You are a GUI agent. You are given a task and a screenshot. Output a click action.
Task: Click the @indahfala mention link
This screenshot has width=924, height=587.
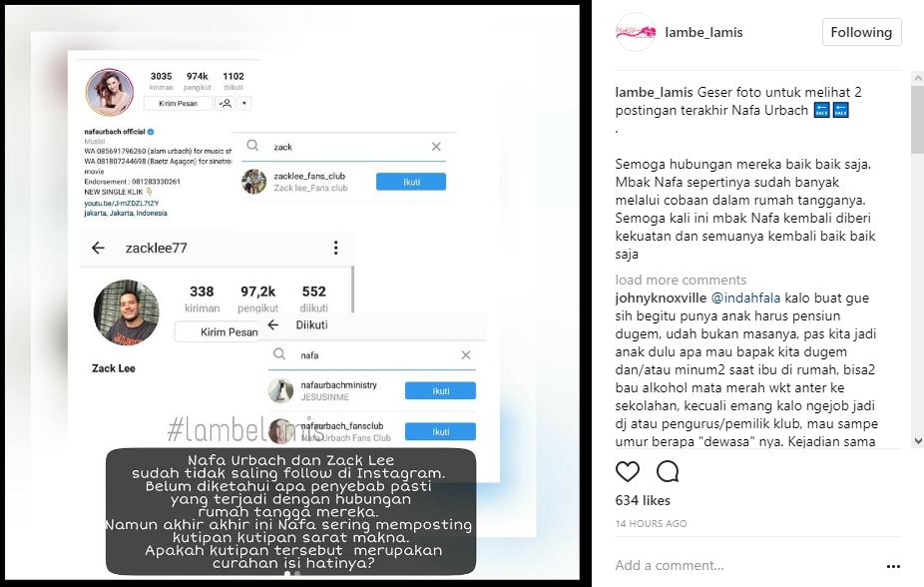point(745,298)
